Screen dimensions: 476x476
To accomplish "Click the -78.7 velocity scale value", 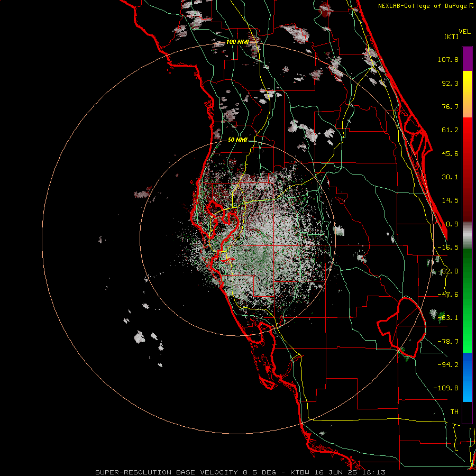I will click(448, 342).
